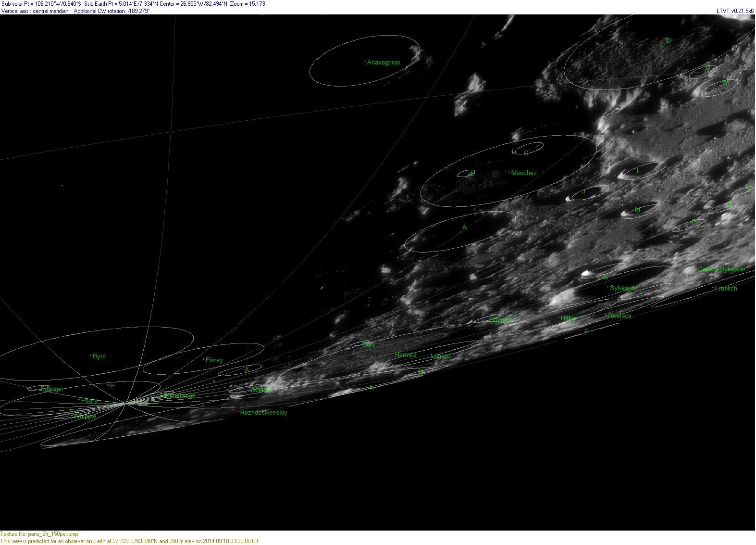The image size is (756, 545).
Task: Click the Byrd crater label
Action: pyautogui.click(x=99, y=356)
